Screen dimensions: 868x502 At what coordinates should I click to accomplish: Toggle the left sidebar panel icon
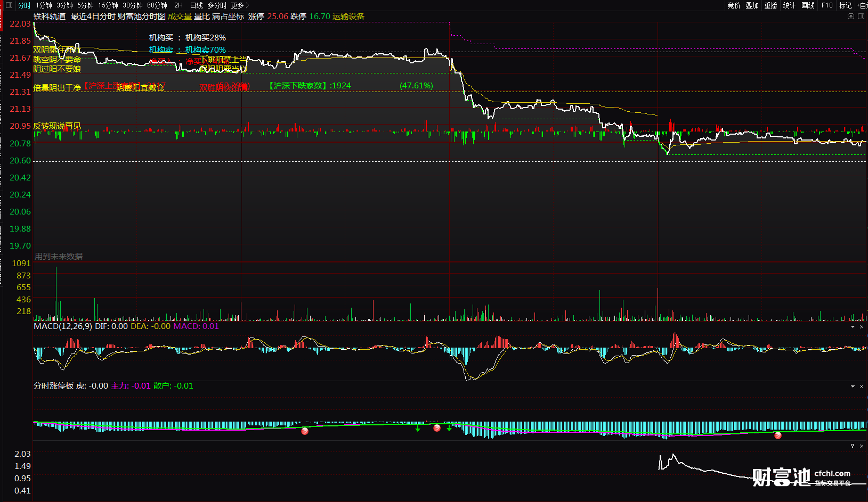(x=9, y=5)
